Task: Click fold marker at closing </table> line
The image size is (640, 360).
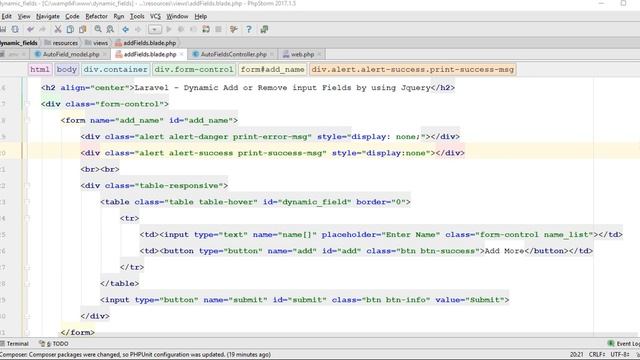Action: click(x=27, y=284)
